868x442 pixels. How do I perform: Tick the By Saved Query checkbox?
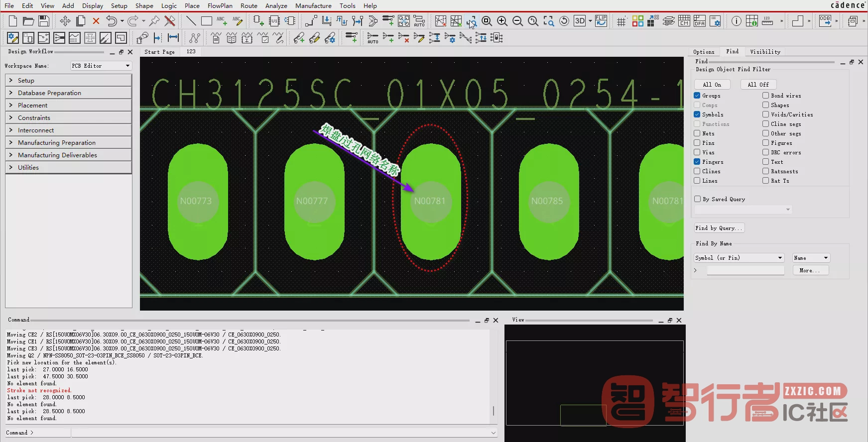tap(698, 199)
